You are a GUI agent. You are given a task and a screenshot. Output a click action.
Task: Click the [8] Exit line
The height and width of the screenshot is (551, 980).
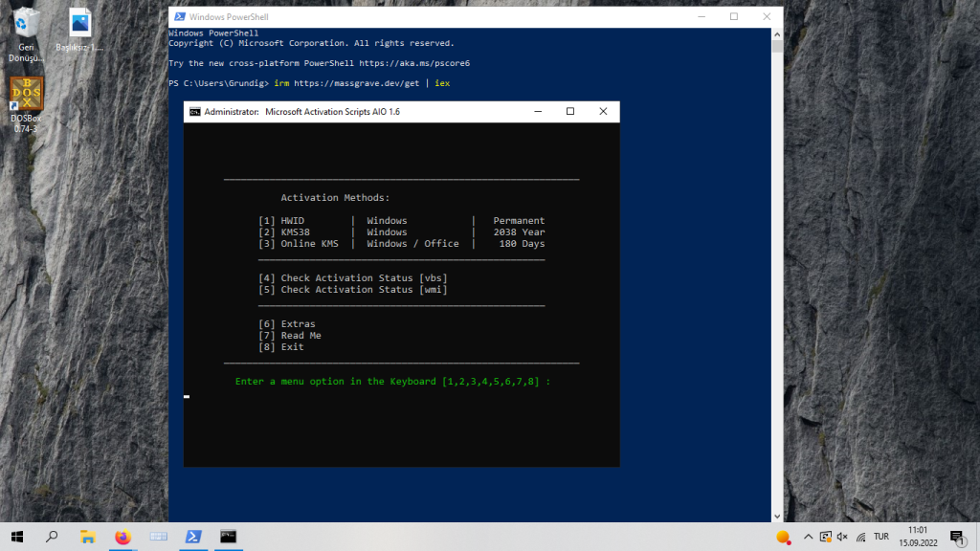280,346
